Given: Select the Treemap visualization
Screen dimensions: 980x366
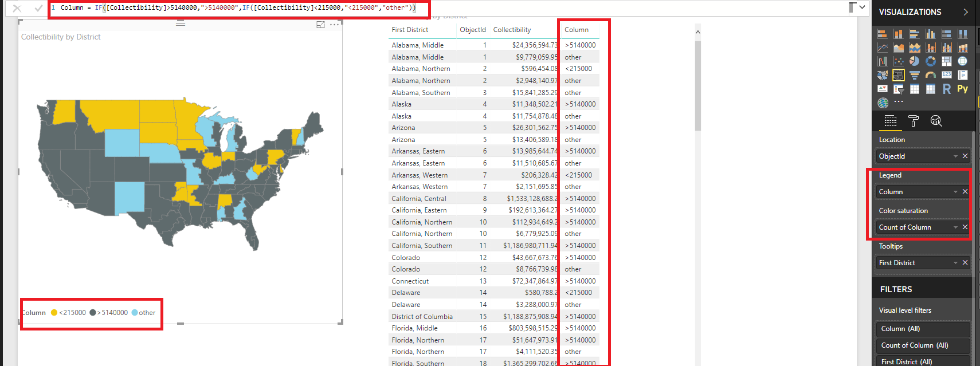Looking at the screenshot, I should point(946,61).
